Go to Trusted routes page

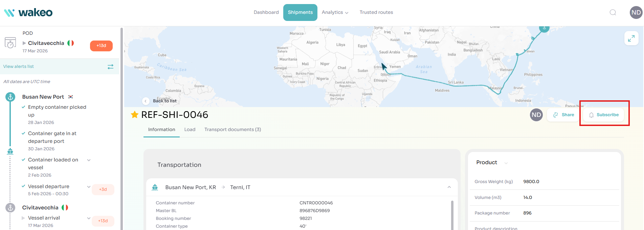click(376, 12)
